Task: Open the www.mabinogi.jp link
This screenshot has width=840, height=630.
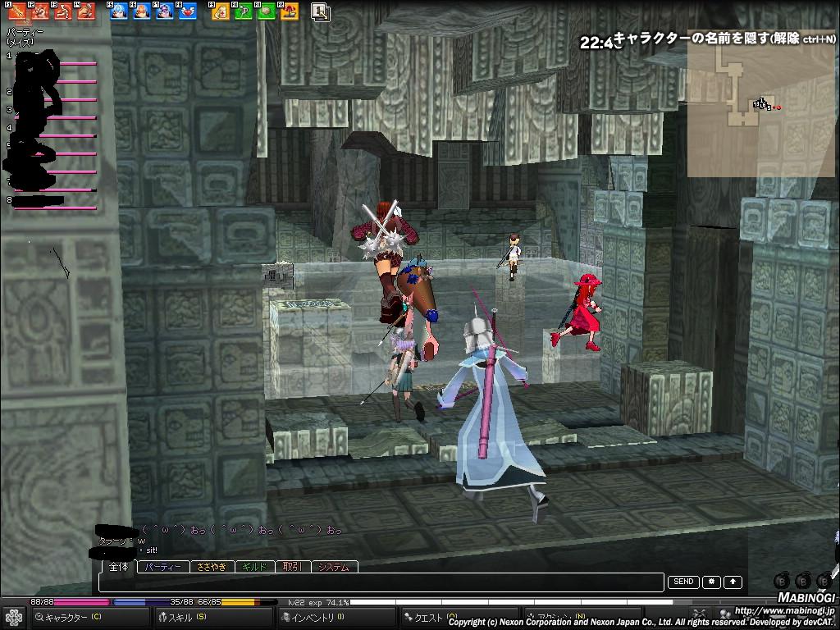Action: click(x=783, y=610)
